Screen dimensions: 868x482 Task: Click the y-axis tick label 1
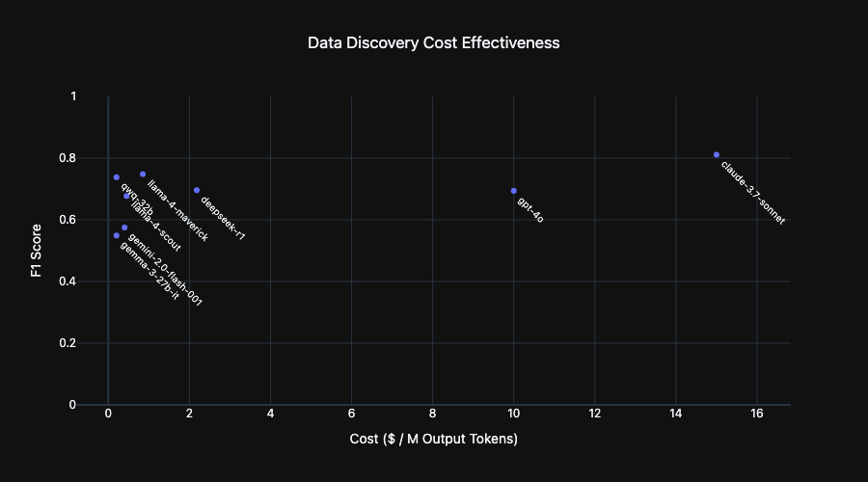pyautogui.click(x=87, y=96)
